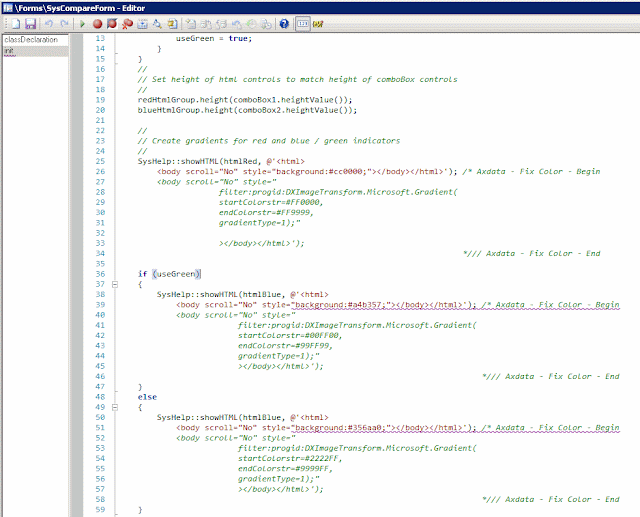Click 'endColorstr=#9999FF' on line 55
The image size is (640, 517).
pos(285,468)
